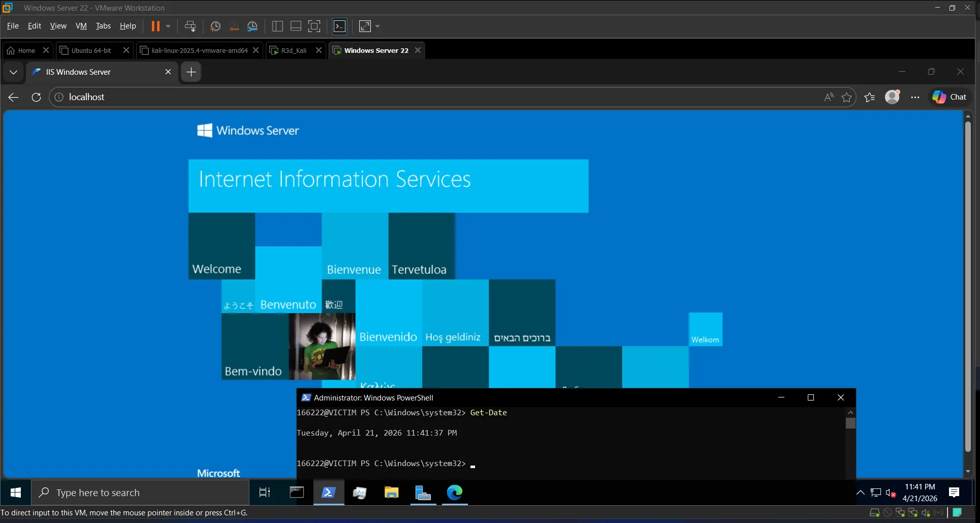The width and height of the screenshot is (980, 523).
Task: Revert VM to the previous snapshot
Action: point(234,26)
